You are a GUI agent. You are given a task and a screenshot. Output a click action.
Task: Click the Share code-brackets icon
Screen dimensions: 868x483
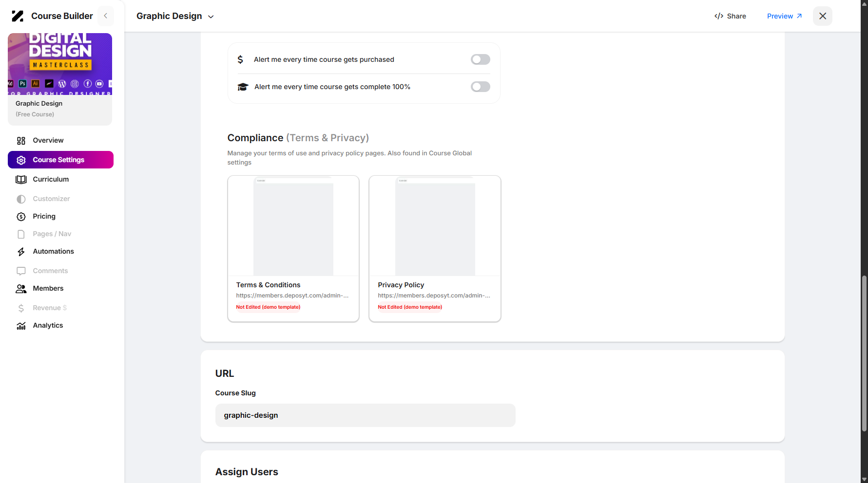point(719,16)
